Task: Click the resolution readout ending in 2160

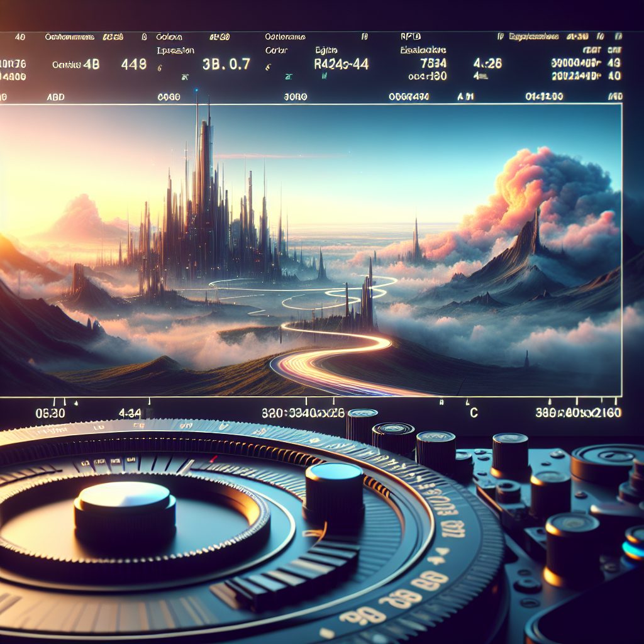Action: click(x=577, y=413)
